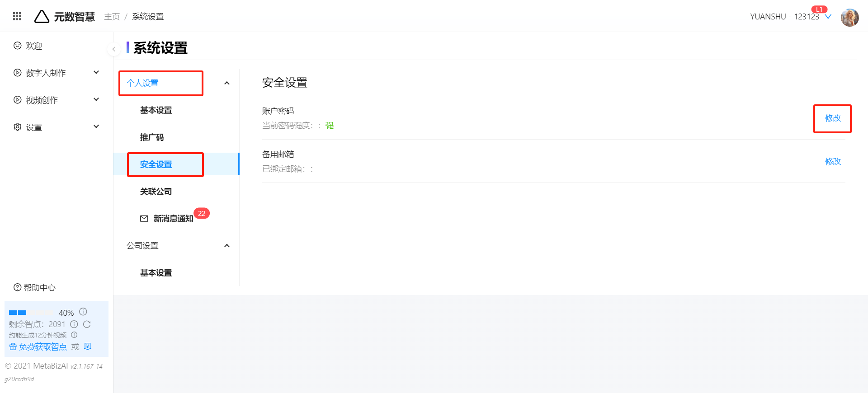Collapse 公司设置 section arrow
Image resolution: width=868 pixels, height=393 pixels.
pos(227,246)
